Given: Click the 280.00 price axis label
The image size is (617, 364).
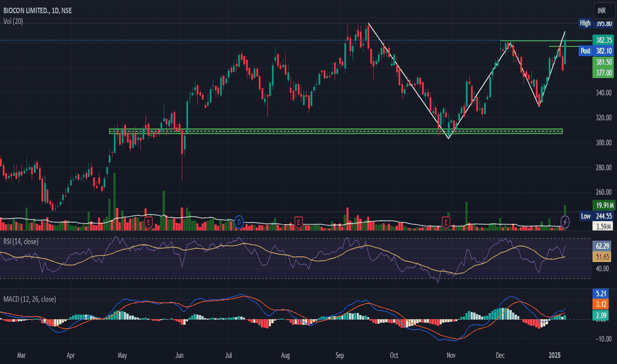Looking at the screenshot, I should [x=603, y=167].
